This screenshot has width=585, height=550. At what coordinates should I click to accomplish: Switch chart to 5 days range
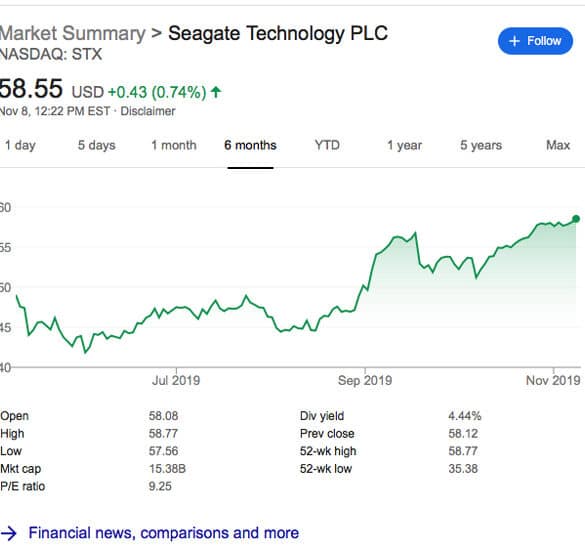[97, 145]
